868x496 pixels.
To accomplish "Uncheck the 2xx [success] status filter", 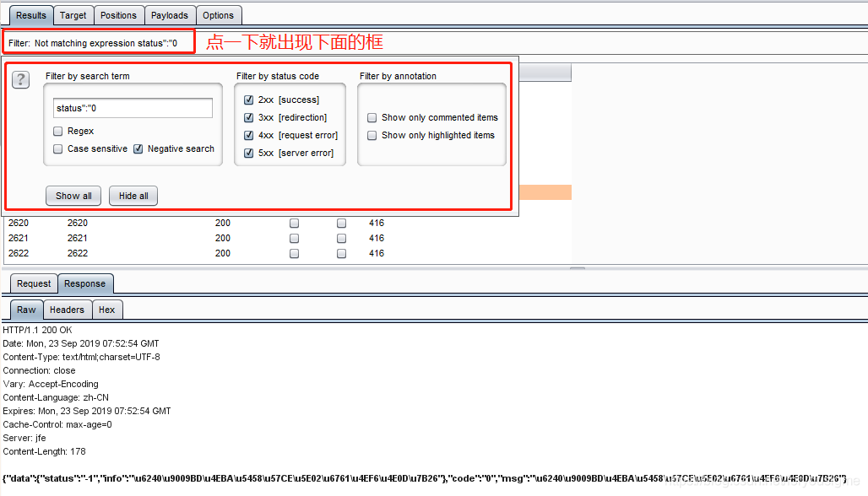I will coord(248,100).
